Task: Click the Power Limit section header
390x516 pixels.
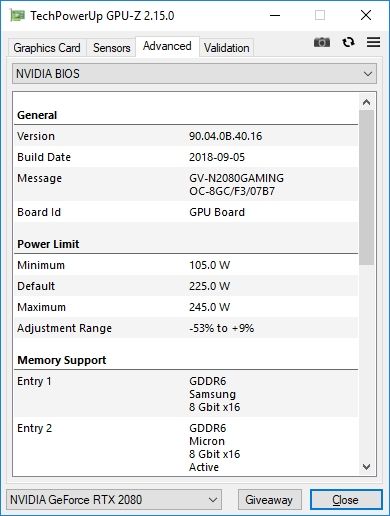Action: point(48,244)
